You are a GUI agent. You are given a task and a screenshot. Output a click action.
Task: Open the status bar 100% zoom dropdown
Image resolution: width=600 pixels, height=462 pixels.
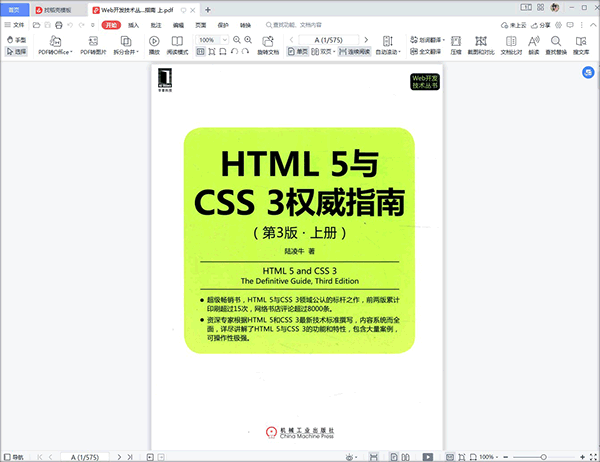click(489, 457)
